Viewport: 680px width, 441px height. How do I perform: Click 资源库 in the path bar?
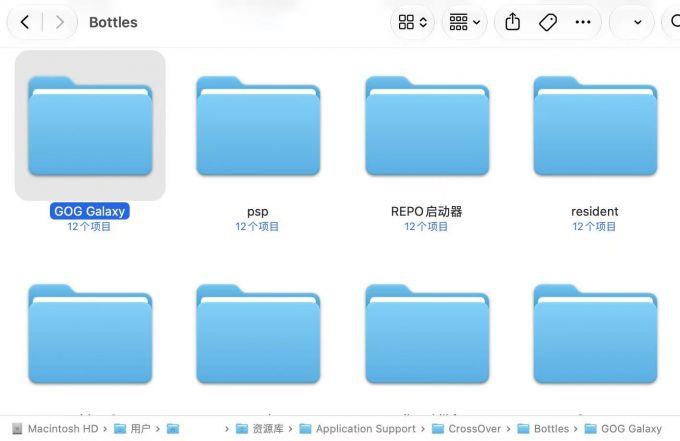[260, 428]
